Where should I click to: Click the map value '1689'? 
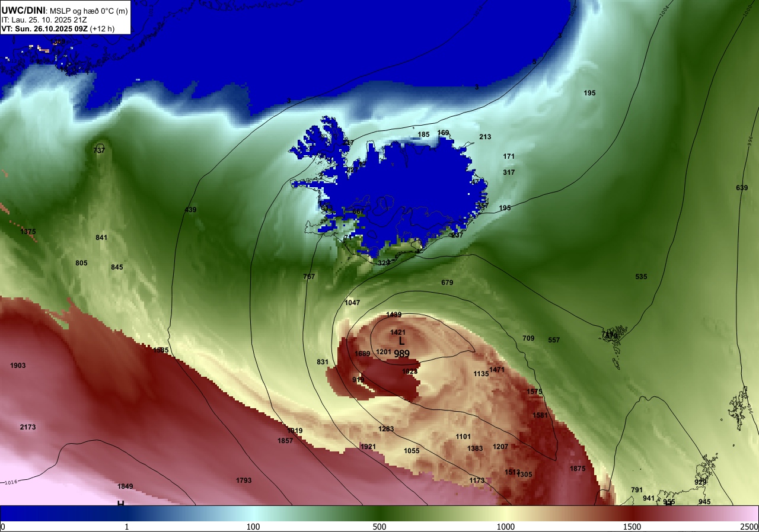click(x=362, y=354)
